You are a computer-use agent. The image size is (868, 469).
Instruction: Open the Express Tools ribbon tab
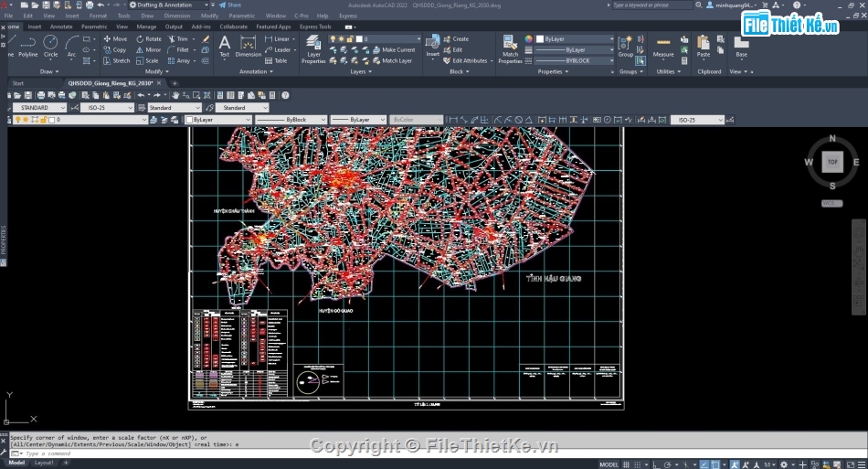point(315,27)
